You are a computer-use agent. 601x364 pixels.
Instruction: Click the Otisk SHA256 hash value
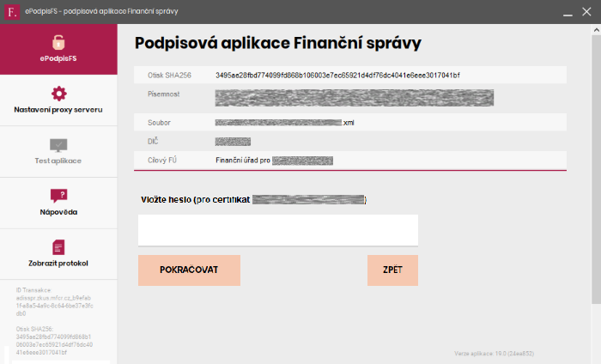point(337,75)
